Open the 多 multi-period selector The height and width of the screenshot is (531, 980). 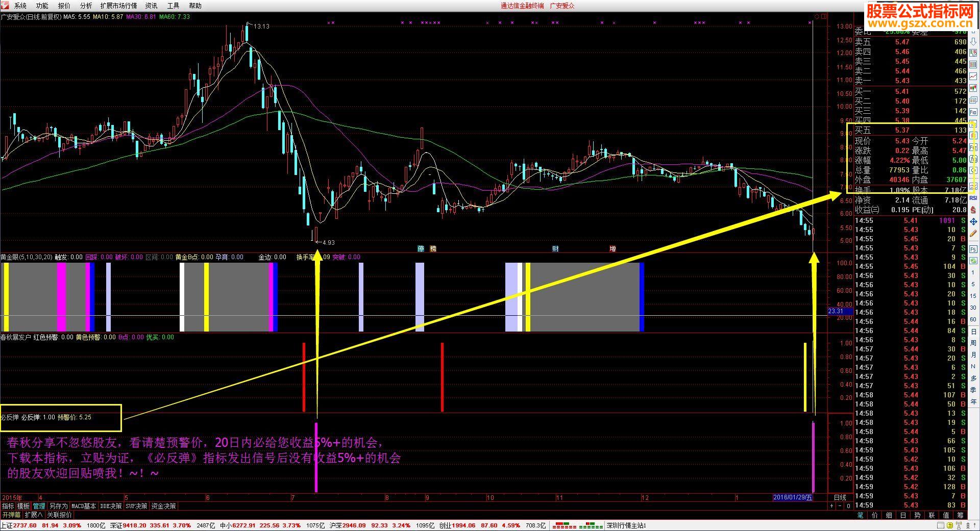click(x=973, y=378)
